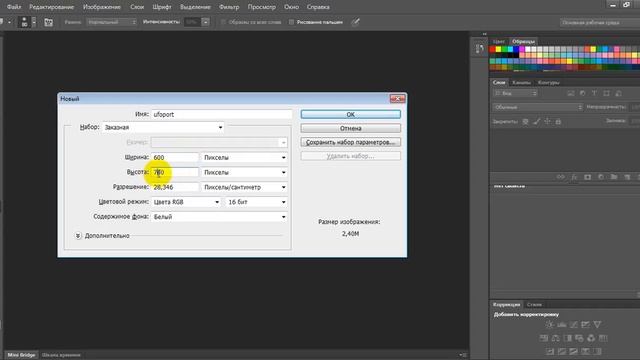Toggle lock image pixels (brush icon)
The width and height of the screenshot is (640, 360).
click(537, 122)
